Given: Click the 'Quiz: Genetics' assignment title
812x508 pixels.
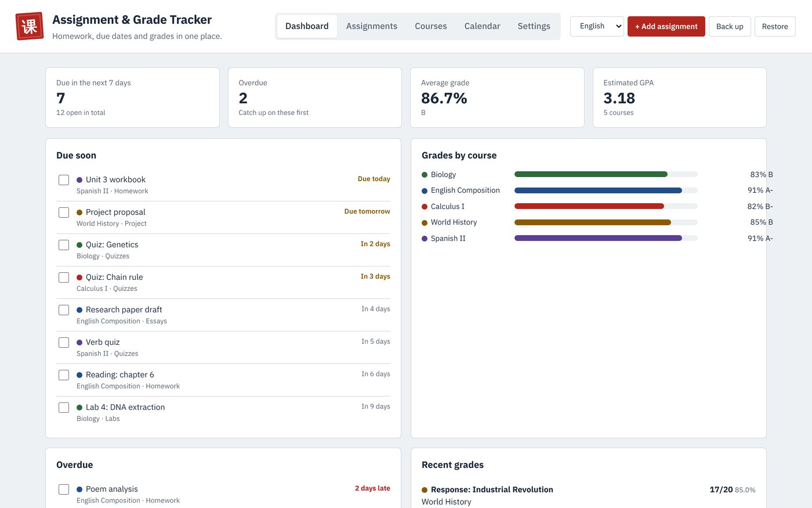Looking at the screenshot, I should point(112,244).
